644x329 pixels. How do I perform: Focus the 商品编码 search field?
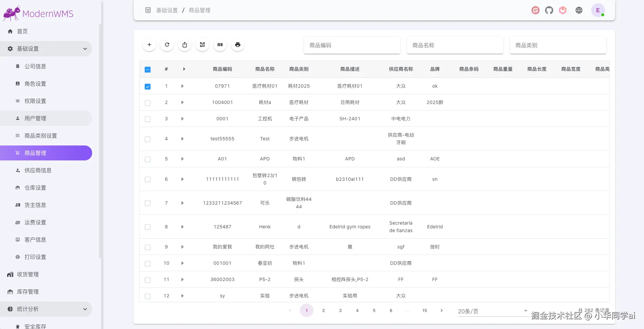click(x=352, y=45)
